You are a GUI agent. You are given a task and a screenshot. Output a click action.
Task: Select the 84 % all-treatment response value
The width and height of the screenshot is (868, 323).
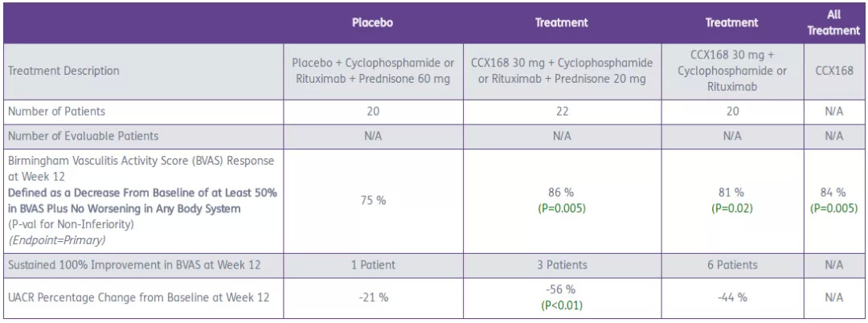[x=833, y=193]
